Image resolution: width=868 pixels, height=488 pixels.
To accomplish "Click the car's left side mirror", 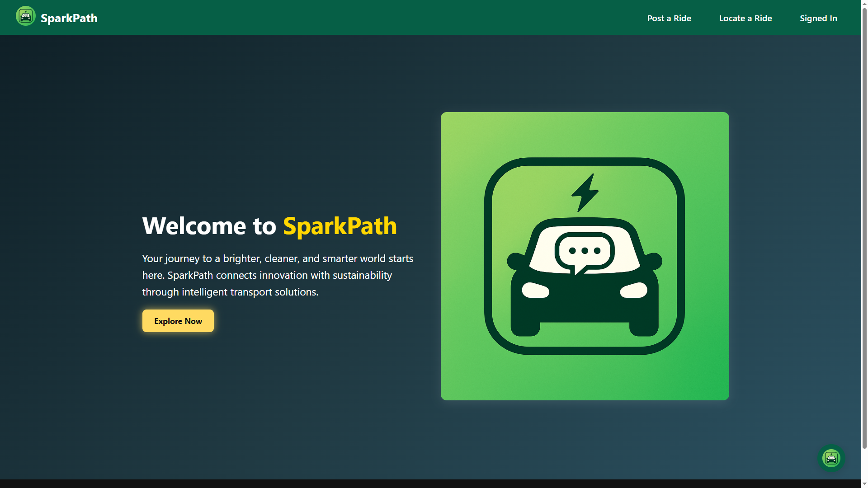I will [515, 261].
